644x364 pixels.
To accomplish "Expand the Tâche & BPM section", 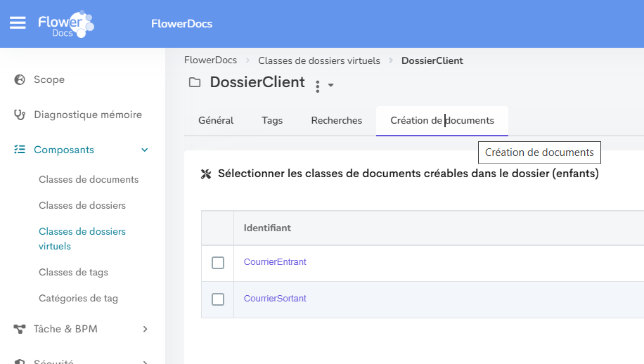I will pyautogui.click(x=145, y=329).
